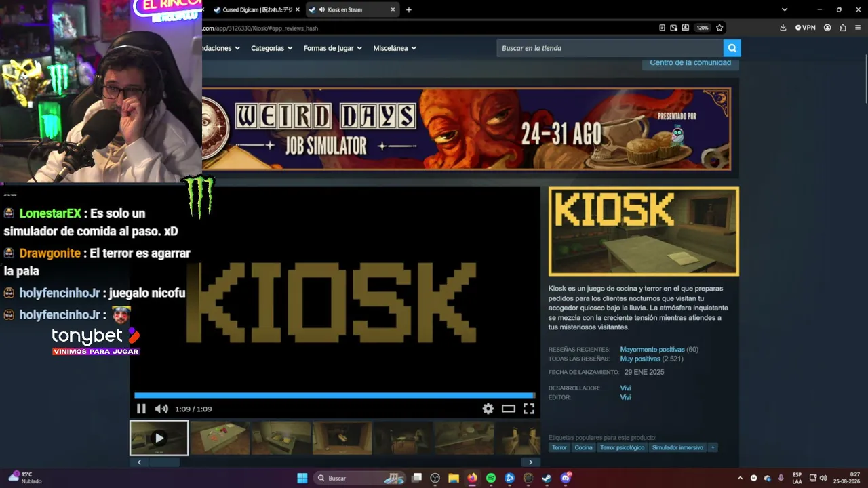
Task: Open picture-in-picture icon in address bar
Action: [x=673, y=28]
